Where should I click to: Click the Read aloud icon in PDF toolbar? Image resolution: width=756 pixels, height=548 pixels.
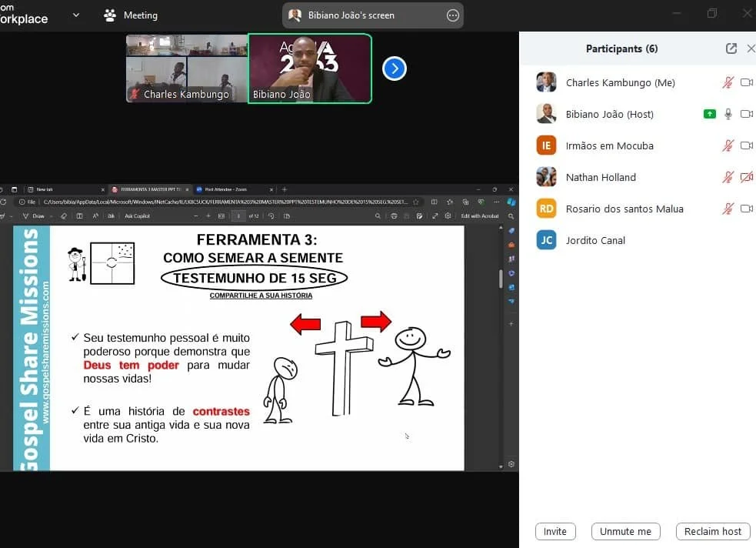[x=95, y=216]
